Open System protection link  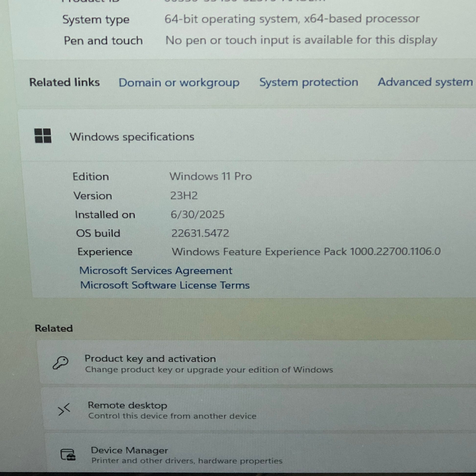point(309,82)
